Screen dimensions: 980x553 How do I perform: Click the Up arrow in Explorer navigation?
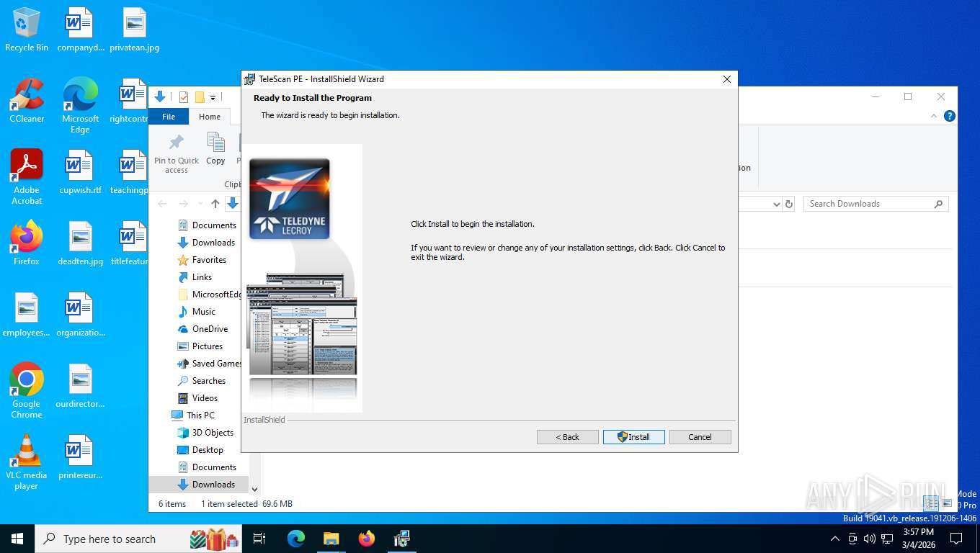coord(215,204)
